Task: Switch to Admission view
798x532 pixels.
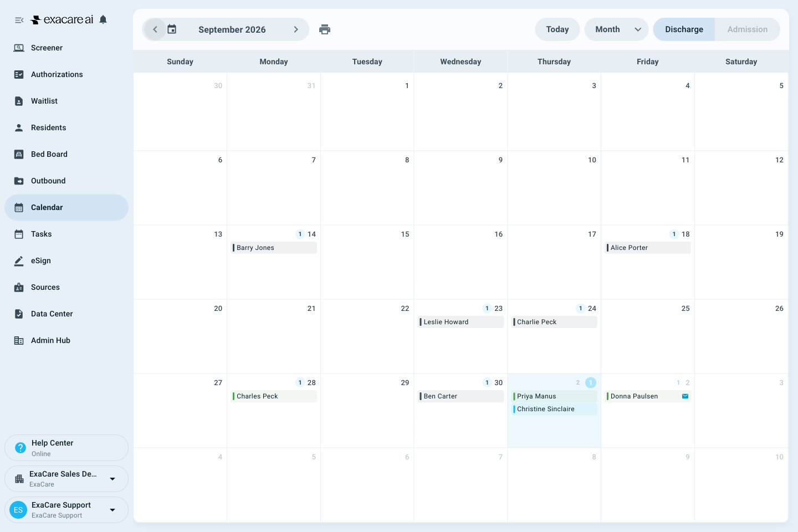Action: pos(748,29)
